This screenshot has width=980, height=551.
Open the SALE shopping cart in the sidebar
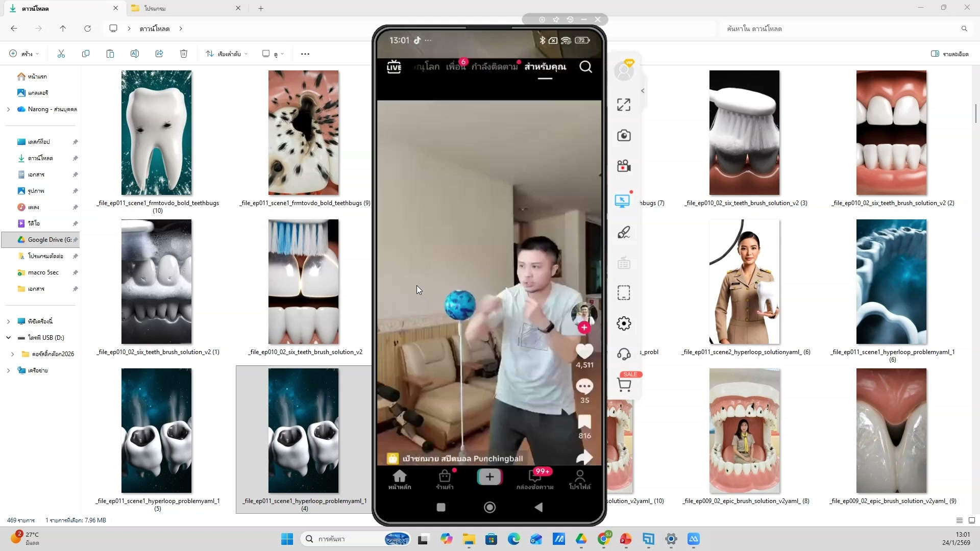click(x=625, y=384)
